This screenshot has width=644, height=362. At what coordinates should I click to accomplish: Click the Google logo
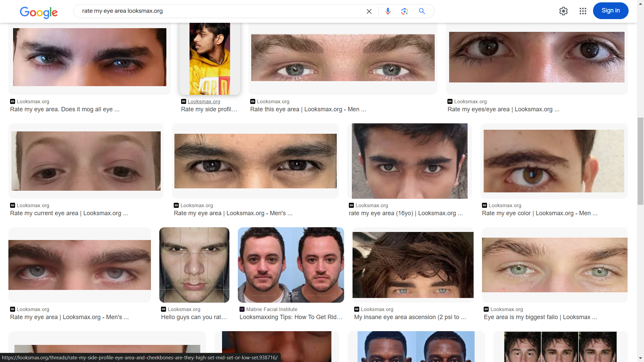tap(39, 12)
